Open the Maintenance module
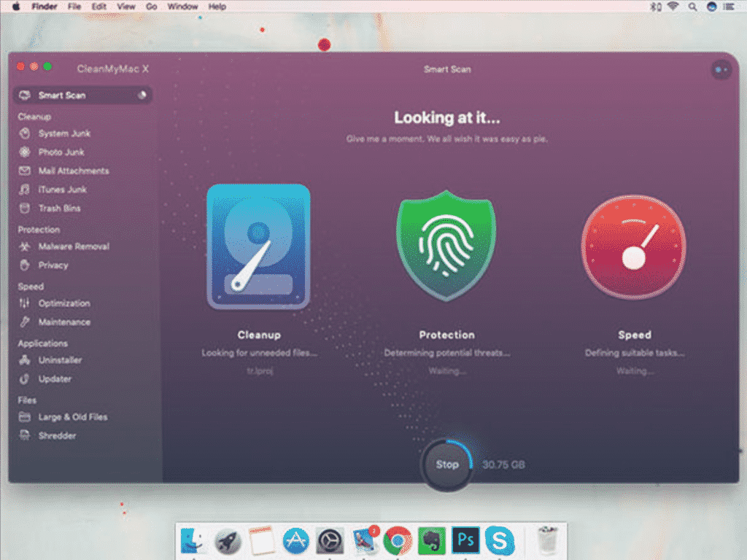747x560 pixels. pos(63,322)
